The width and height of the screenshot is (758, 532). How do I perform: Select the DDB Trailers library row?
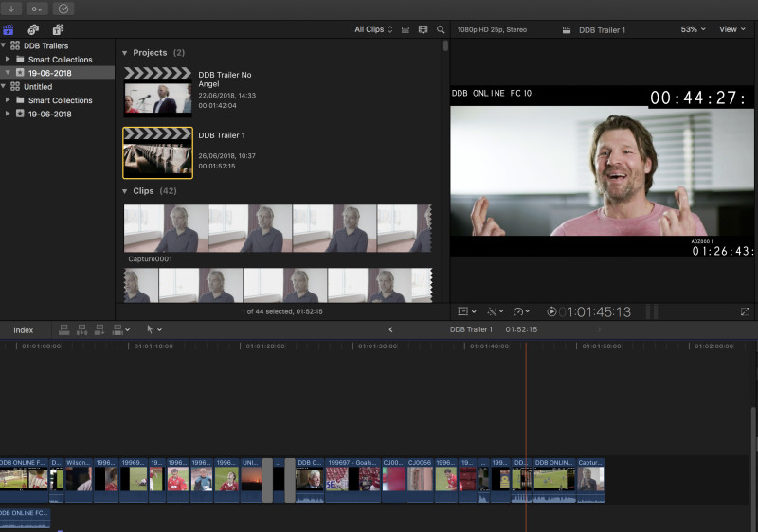pos(57,45)
